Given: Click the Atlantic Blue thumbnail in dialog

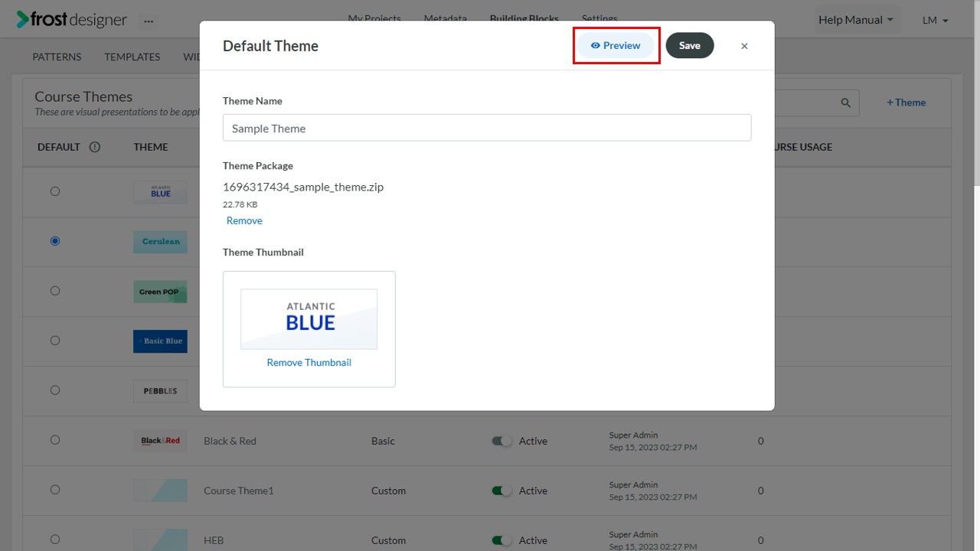Looking at the screenshot, I should pyautogui.click(x=309, y=318).
